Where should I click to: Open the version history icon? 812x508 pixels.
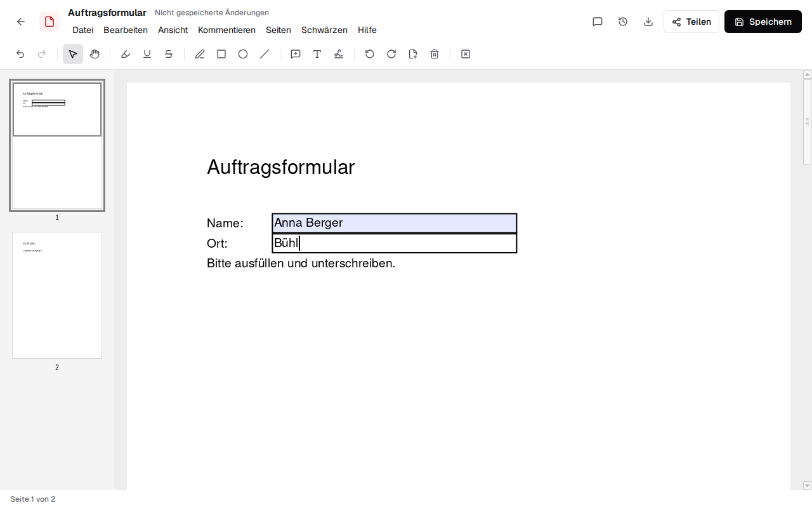pos(623,22)
